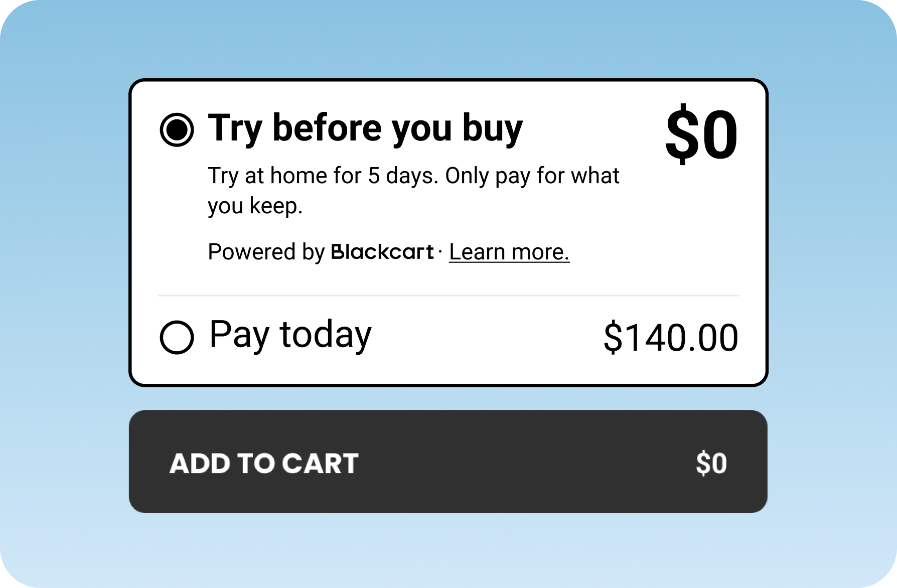Select the Try before you buy radio button

point(177,129)
